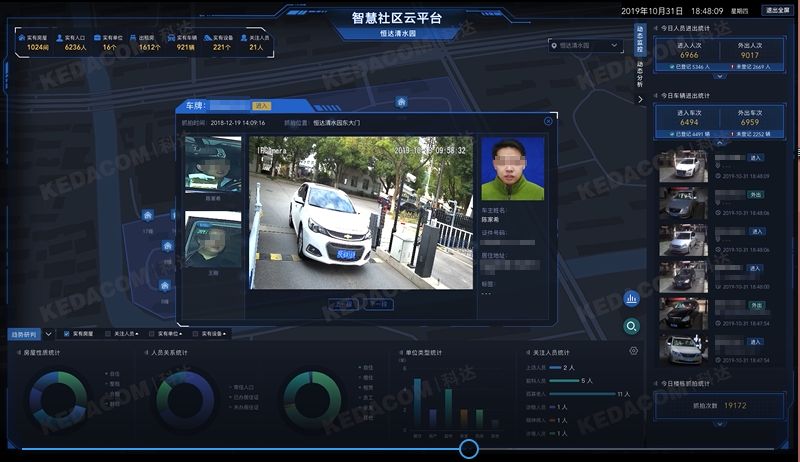The image size is (800, 462).
Task: Close the vehicle capture popup
Action: 548,121
